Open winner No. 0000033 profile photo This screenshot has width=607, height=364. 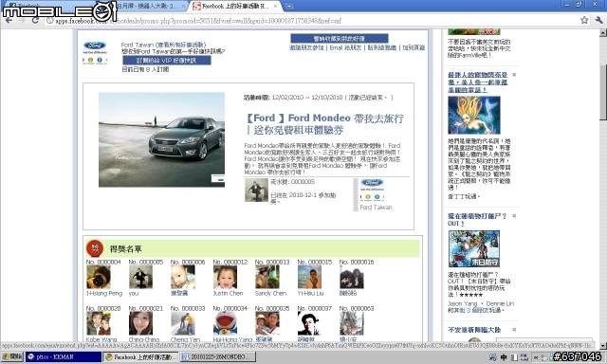(x=183, y=323)
